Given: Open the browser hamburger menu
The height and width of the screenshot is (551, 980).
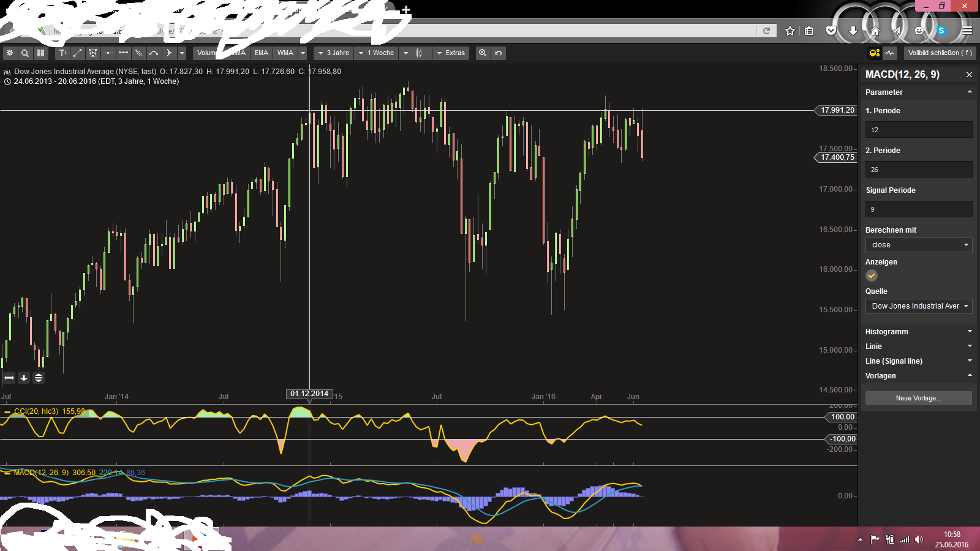Looking at the screenshot, I should tap(967, 31).
